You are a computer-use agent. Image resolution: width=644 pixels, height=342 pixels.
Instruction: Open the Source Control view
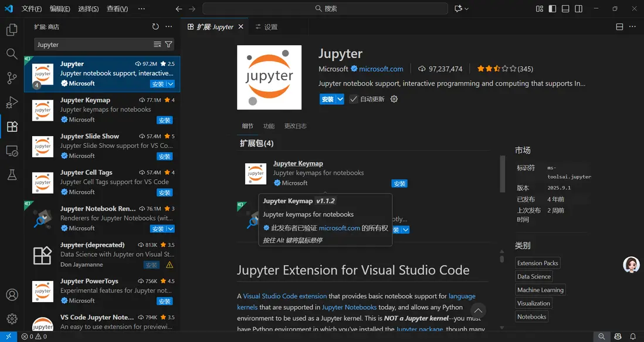pyautogui.click(x=12, y=78)
